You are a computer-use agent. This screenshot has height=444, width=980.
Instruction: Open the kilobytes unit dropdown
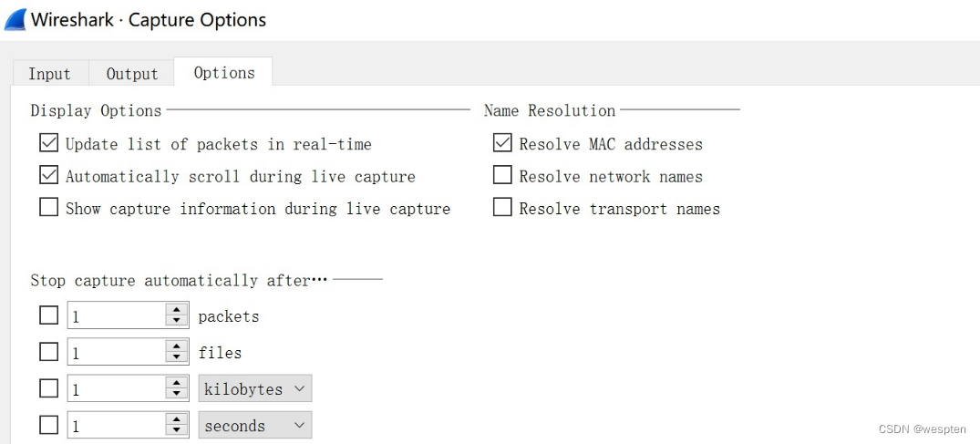pyautogui.click(x=255, y=389)
